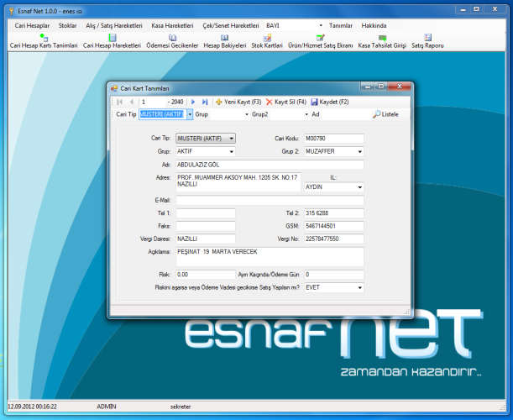Viewport: 513px width, 420px height.
Task: Click the Tel 2 field 315 6288
Action: tap(334, 213)
